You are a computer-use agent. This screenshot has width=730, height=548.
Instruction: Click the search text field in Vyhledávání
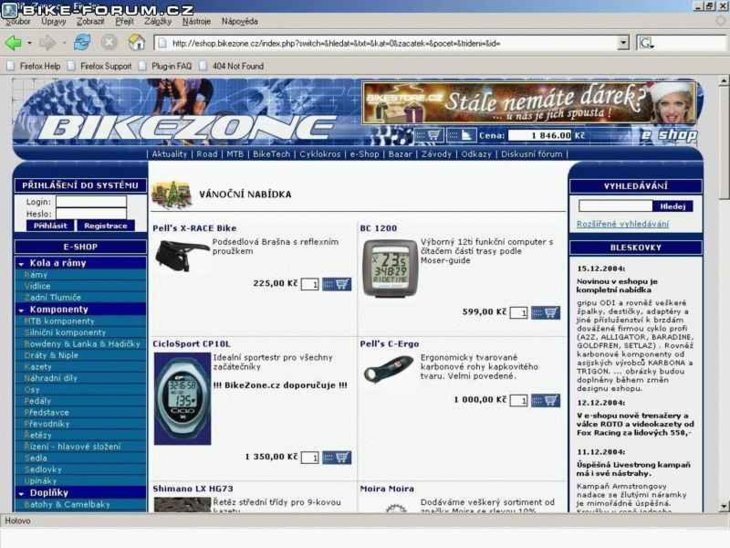(615, 206)
